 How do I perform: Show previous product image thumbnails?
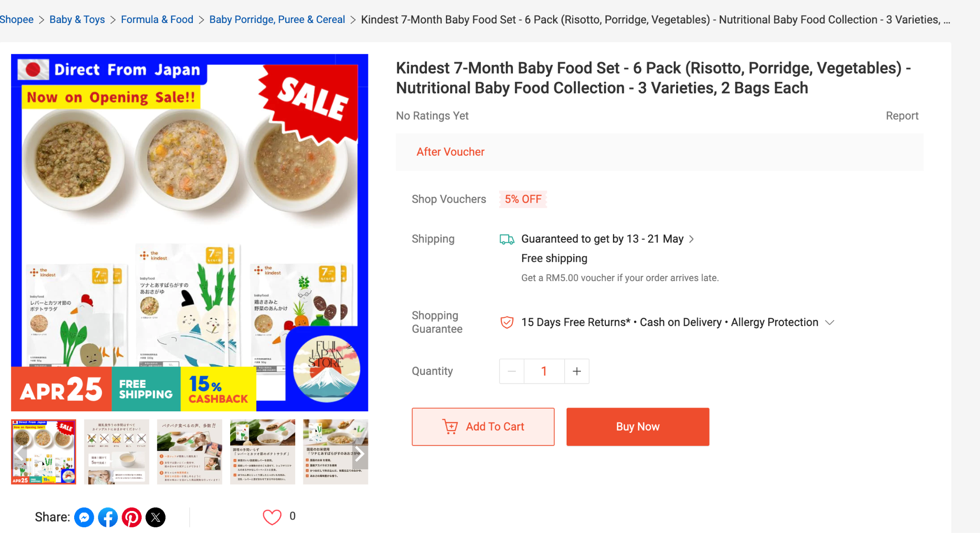[19, 453]
